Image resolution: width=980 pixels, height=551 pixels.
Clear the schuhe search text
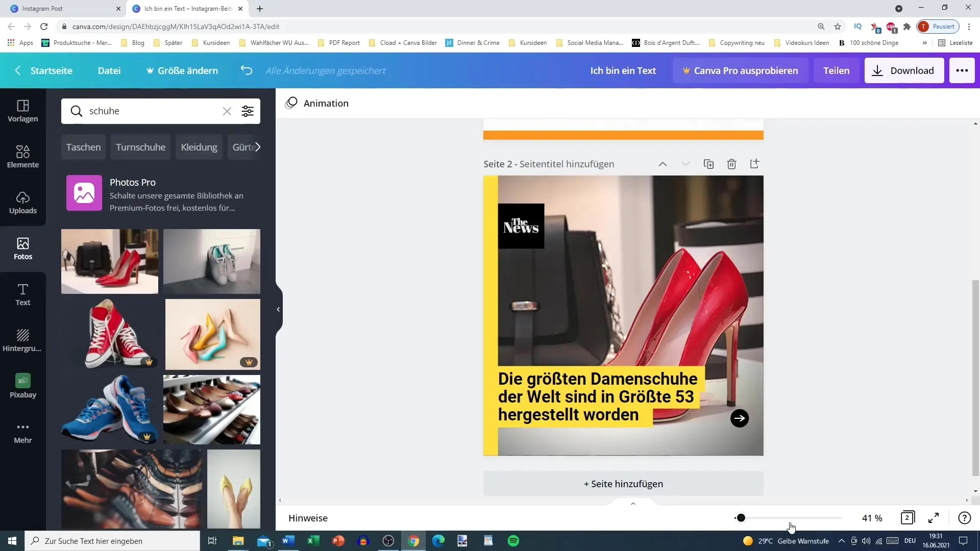click(x=227, y=111)
